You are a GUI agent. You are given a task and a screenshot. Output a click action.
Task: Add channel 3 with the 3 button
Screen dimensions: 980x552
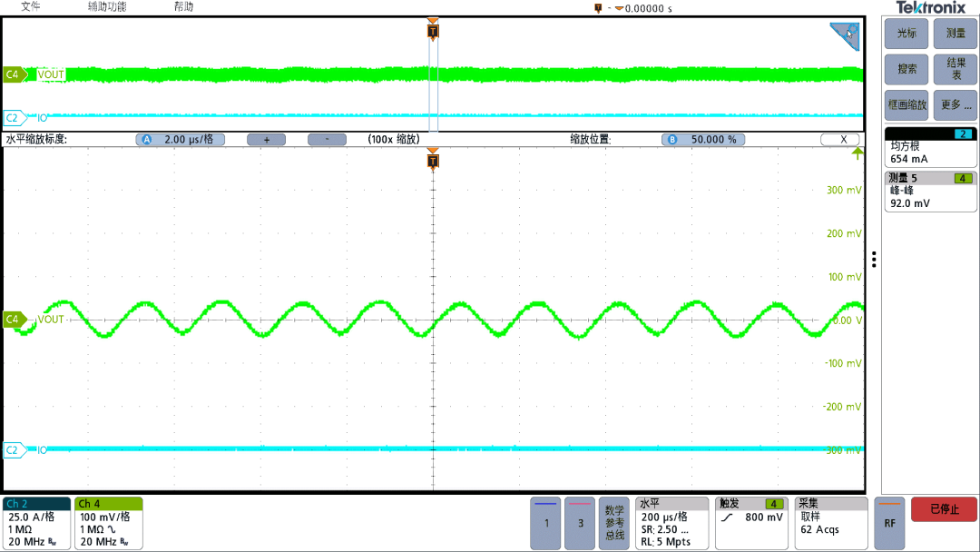(580, 523)
